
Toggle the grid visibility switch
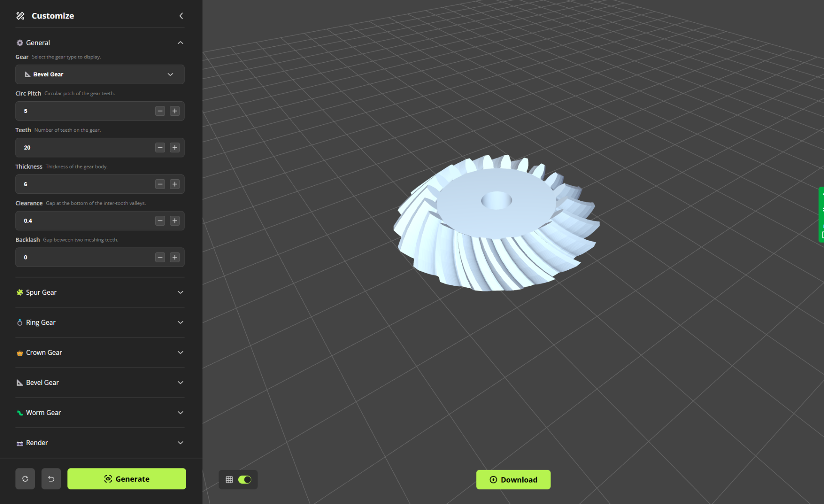click(245, 480)
